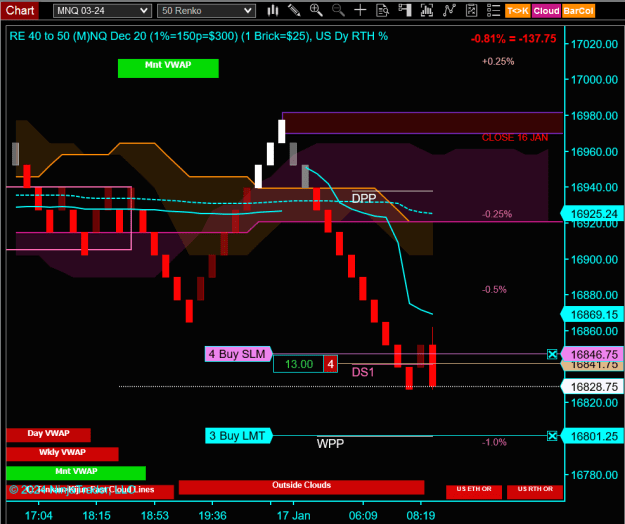Click the 16801.25 cyan price marker
This screenshot has width=625, height=524.
592,436
